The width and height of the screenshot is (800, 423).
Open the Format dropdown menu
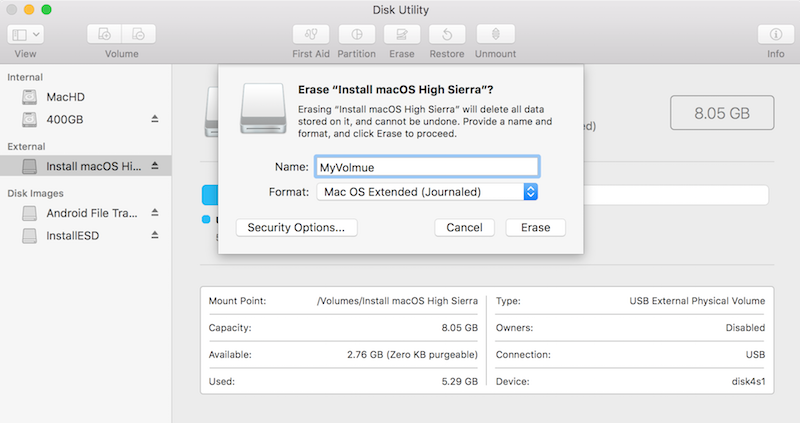(x=427, y=192)
